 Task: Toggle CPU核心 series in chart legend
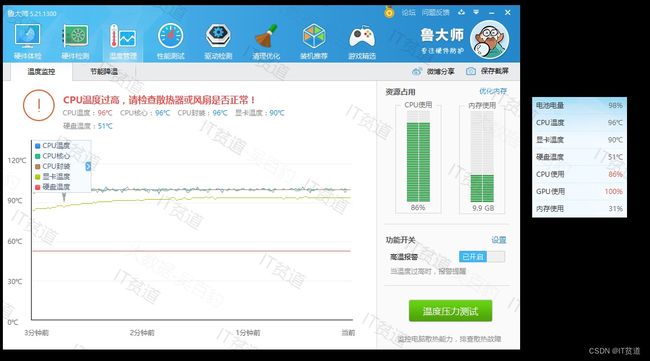click(x=53, y=156)
